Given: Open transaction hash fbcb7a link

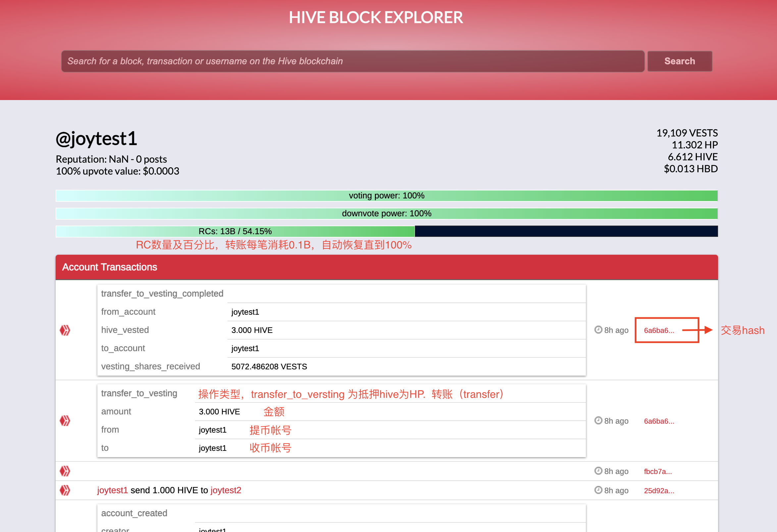Looking at the screenshot, I should point(657,471).
